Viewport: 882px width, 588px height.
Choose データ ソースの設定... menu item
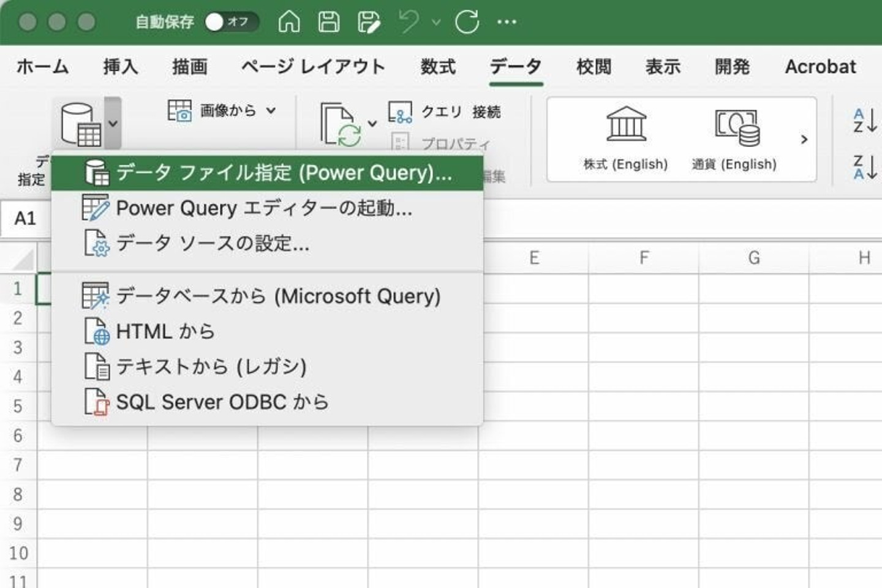tap(268, 243)
